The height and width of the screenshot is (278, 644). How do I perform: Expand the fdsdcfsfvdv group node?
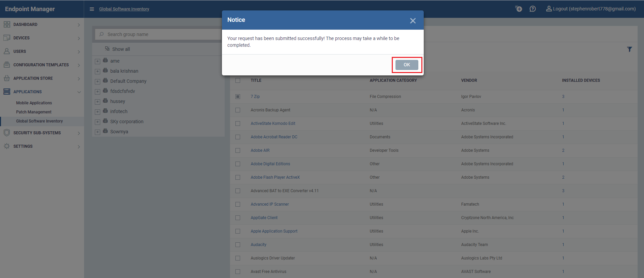[98, 92]
